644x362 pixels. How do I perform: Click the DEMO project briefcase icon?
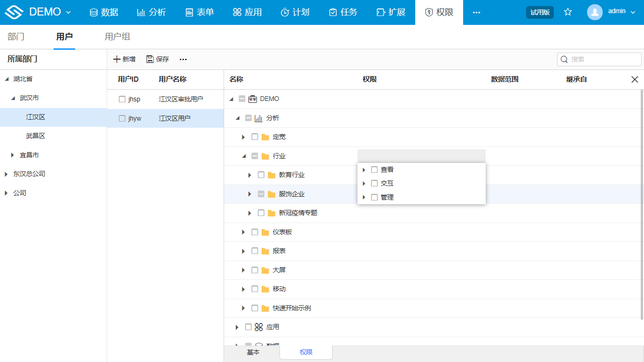point(253,99)
